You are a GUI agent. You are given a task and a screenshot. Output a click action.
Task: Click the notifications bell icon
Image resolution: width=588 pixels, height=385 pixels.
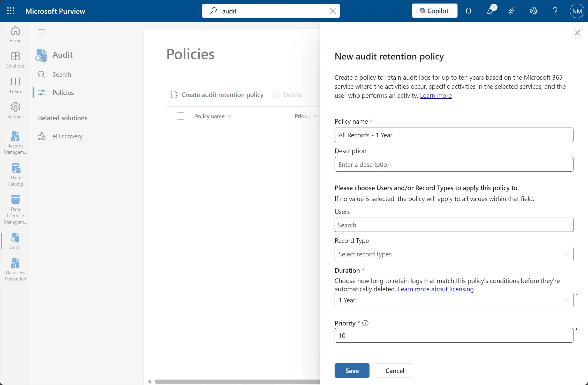tap(468, 11)
